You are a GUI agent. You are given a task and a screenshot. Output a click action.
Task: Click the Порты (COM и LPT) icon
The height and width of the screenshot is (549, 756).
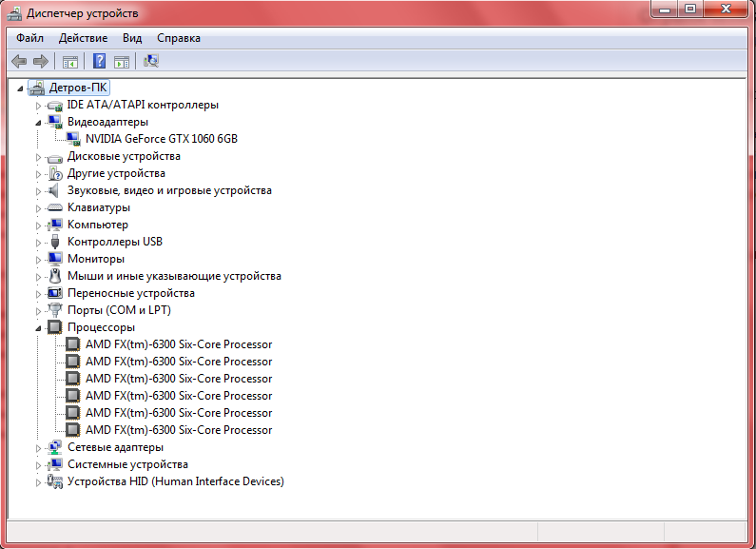pyautogui.click(x=55, y=310)
